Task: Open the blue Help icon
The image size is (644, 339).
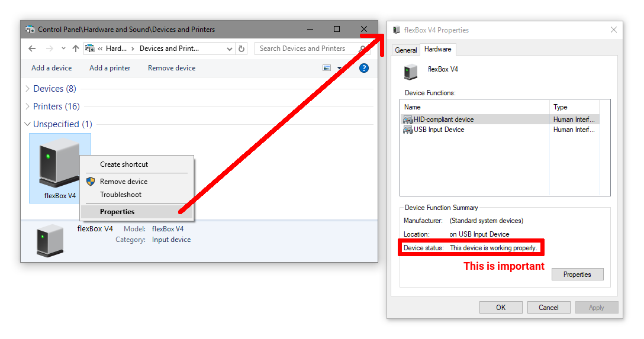Action: [x=364, y=68]
